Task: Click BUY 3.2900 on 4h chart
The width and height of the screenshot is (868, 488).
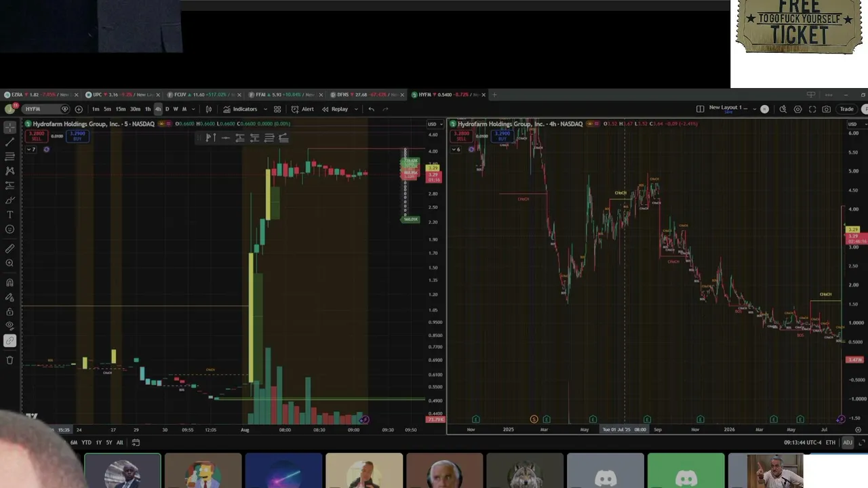Action: tap(502, 136)
